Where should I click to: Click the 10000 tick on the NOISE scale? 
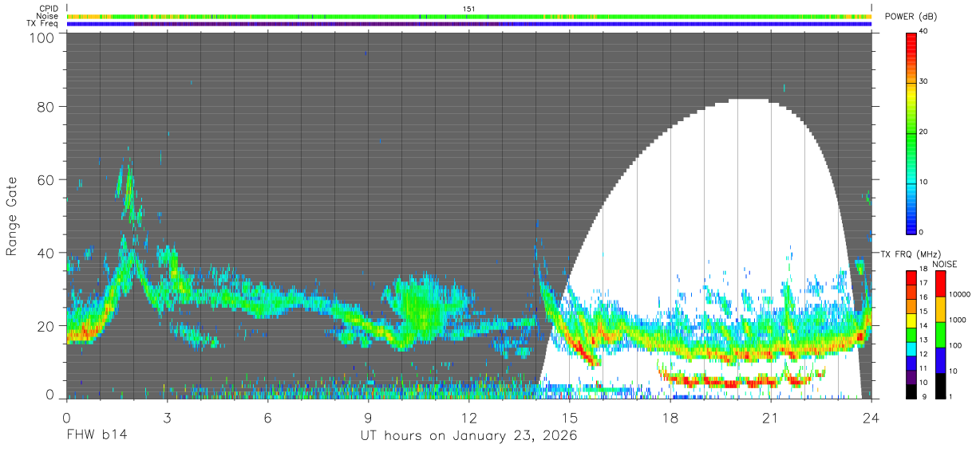point(959,295)
